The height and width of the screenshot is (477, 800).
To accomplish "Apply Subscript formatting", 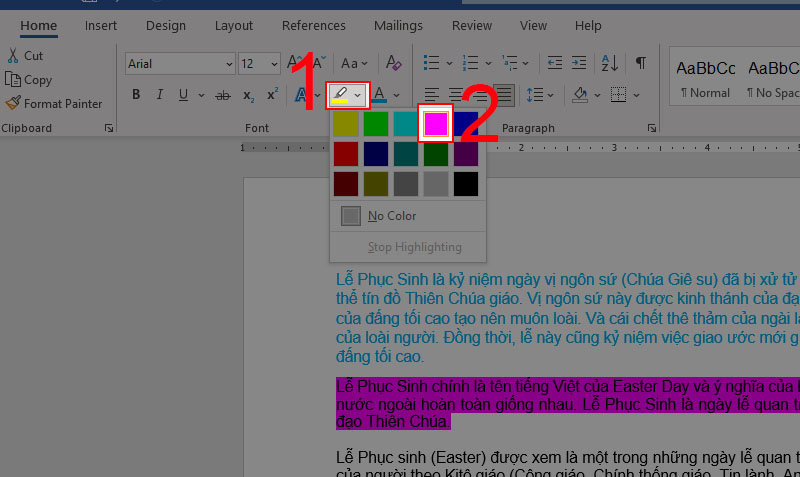I will coord(247,95).
